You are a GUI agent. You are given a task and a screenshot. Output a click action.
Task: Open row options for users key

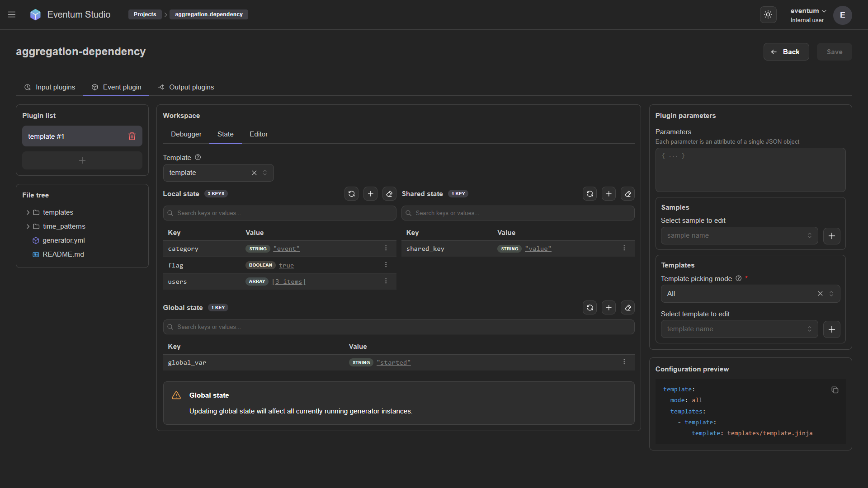pos(386,281)
